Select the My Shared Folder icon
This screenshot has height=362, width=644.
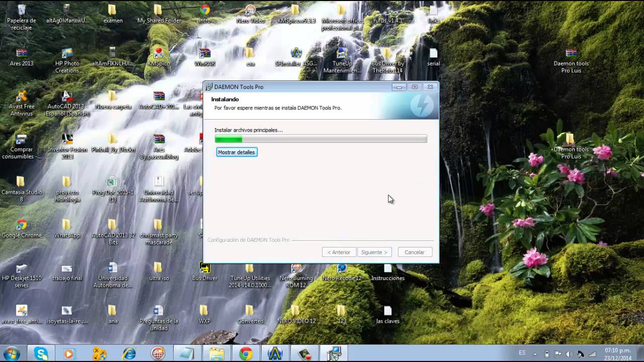[x=158, y=14]
